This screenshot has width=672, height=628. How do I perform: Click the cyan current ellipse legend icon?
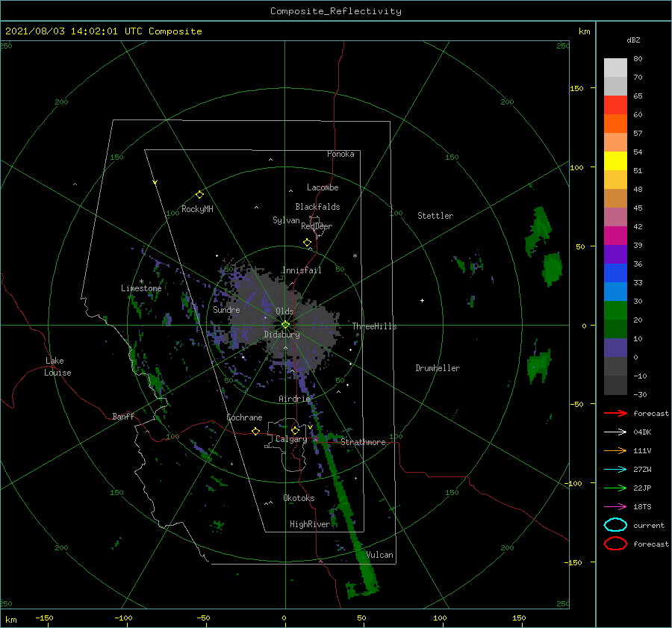tap(615, 525)
